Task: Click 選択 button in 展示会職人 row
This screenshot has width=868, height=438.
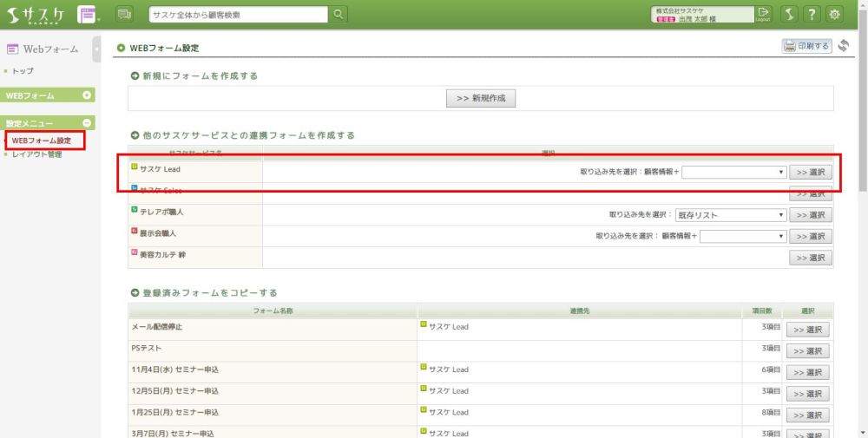Action: coord(811,236)
